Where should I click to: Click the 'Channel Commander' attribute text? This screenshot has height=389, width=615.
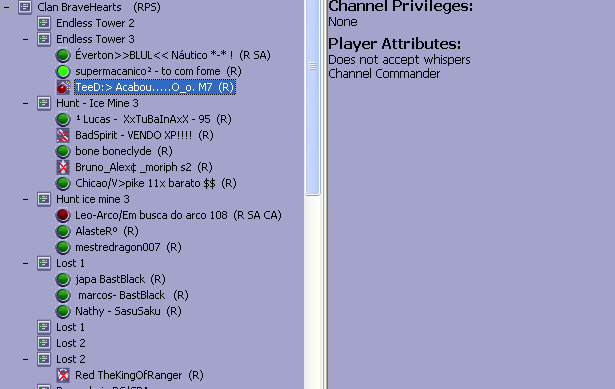coord(384,74)
